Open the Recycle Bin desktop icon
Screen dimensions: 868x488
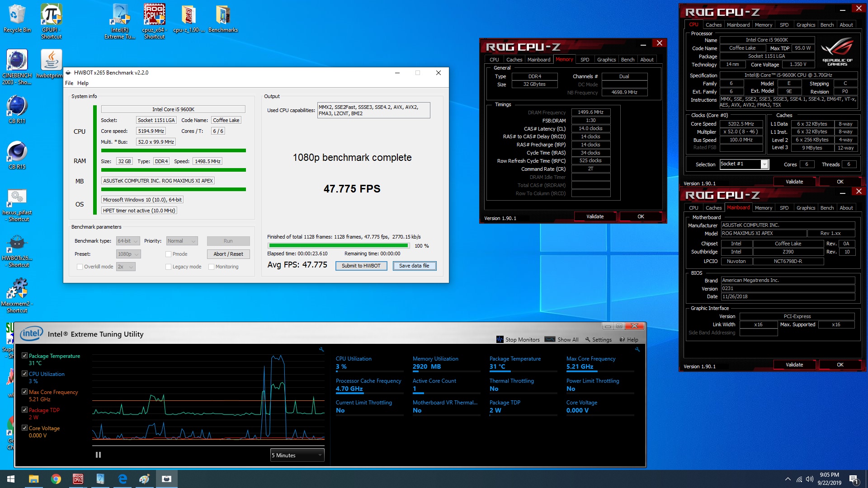[17, 18]
